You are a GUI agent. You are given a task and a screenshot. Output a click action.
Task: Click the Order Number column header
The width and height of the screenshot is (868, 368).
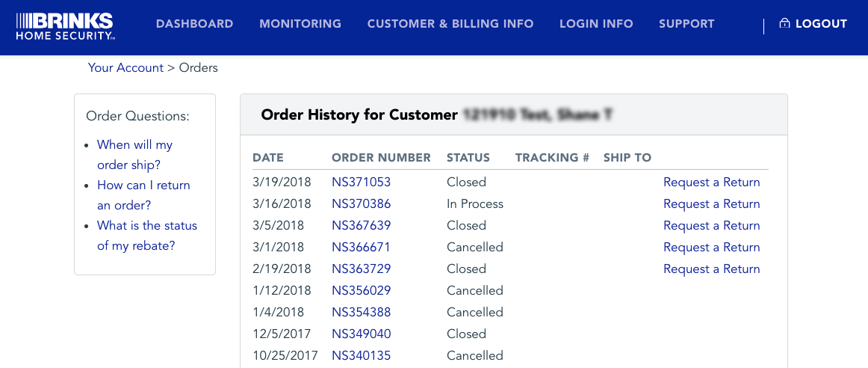381,157
